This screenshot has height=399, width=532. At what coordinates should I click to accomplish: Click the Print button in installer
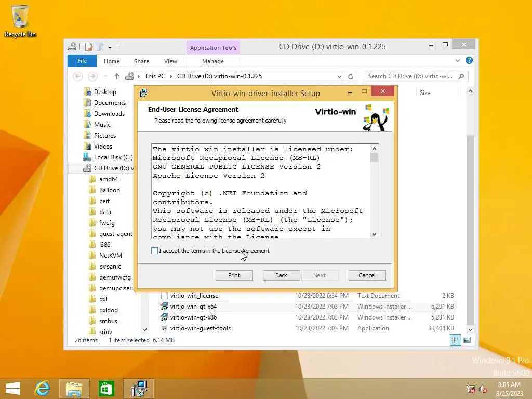[234, 275]
